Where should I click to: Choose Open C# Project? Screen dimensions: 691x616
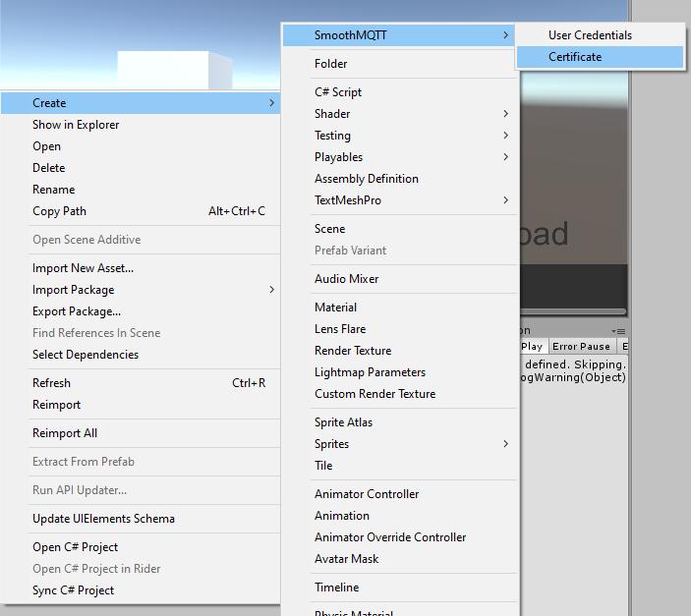[x=141, y=547]
